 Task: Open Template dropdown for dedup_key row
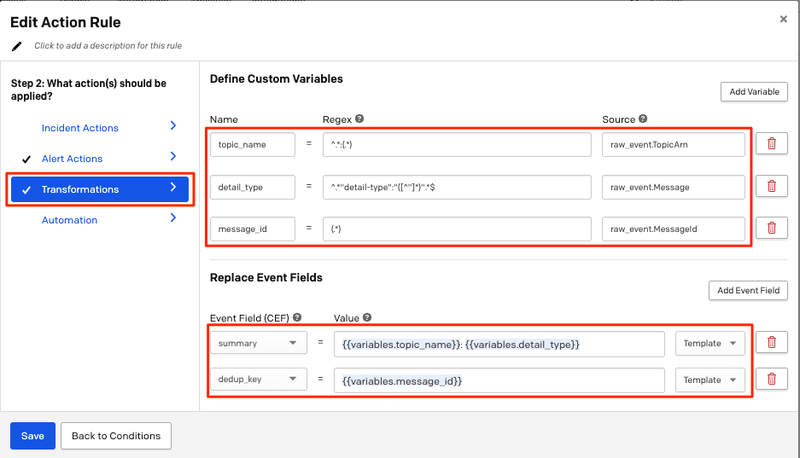[x=710, y=380]
